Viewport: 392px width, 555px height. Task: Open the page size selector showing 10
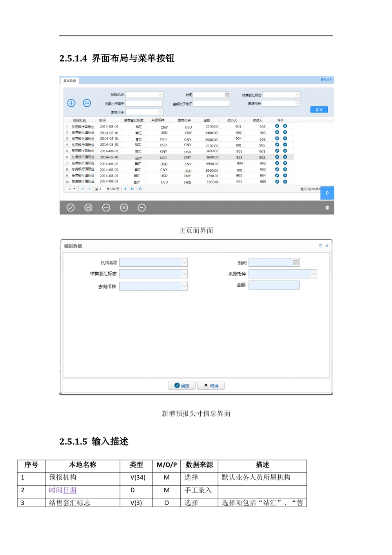tap(71, 189)
